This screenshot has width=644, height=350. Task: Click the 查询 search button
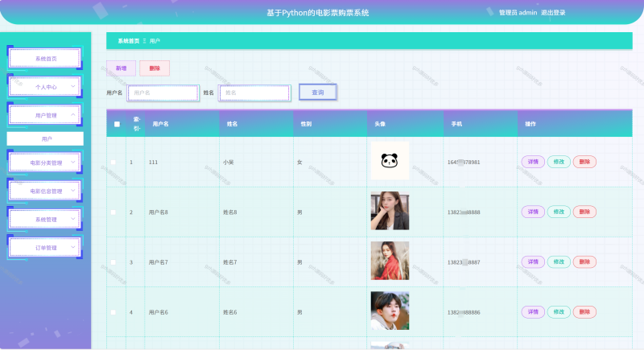(x=317, y=93)
